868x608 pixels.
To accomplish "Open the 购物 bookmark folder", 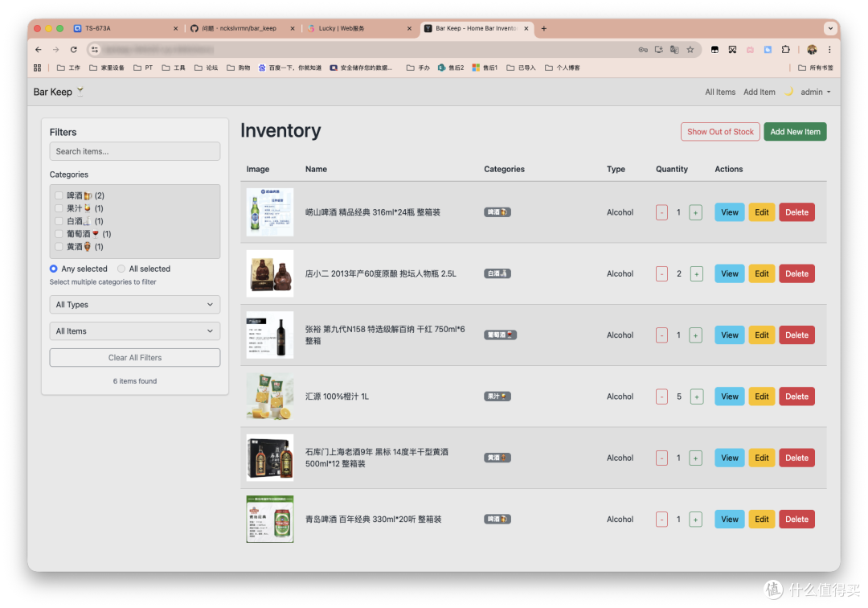I will [x=239, y=68].
